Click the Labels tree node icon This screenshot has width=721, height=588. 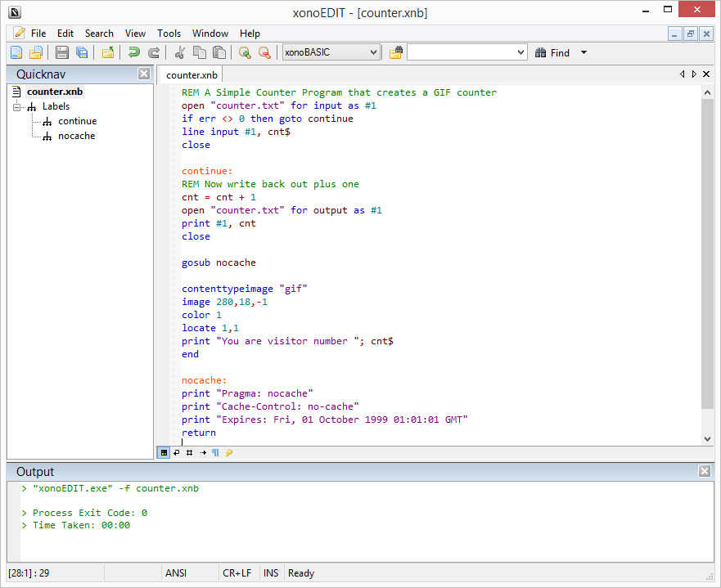[32, 106]
